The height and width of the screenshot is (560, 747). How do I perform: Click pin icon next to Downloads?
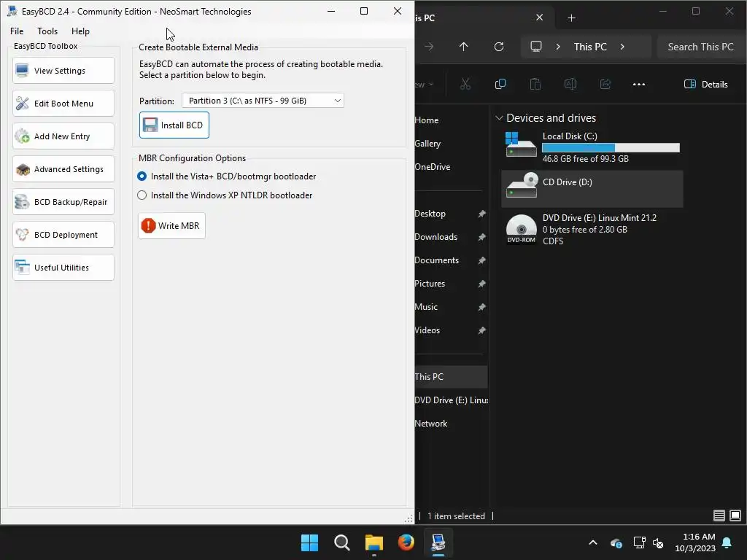pos(481,237)
